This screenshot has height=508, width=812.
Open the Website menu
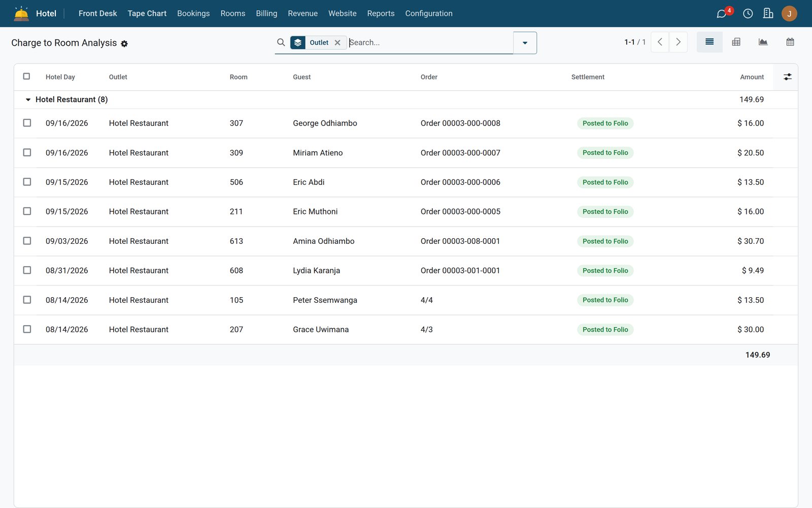pos(343,14)
